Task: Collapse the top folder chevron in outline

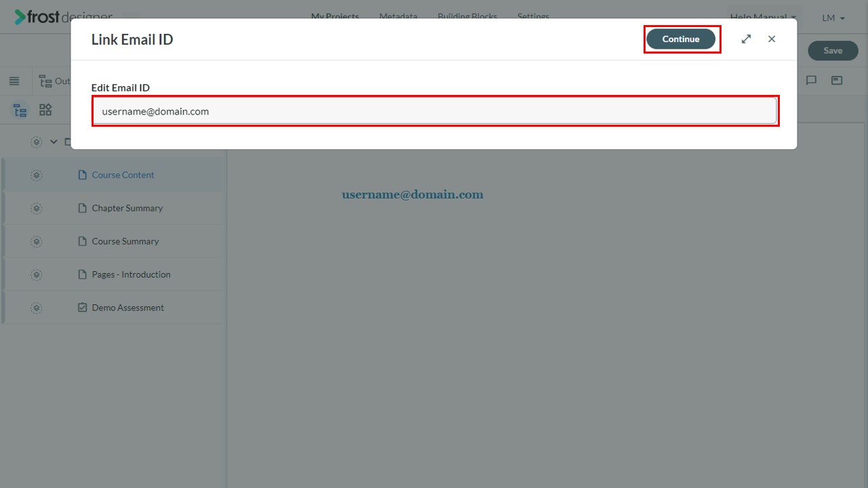Action: point(54,142)
